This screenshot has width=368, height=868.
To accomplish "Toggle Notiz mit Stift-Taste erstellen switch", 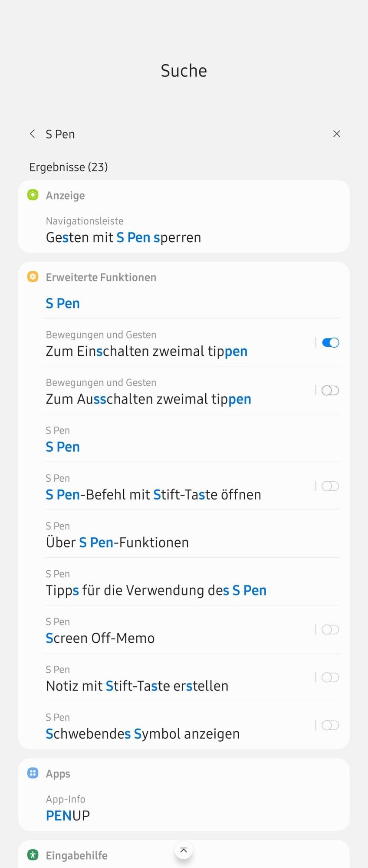I will click(x=330, y=677).
